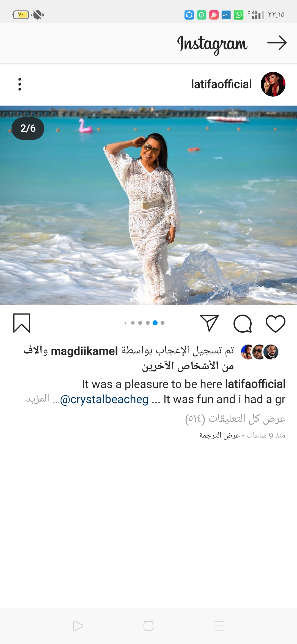The image size is (297, 644).
Task: Save the post with the bookmark icon
Action: pos(22,323)
